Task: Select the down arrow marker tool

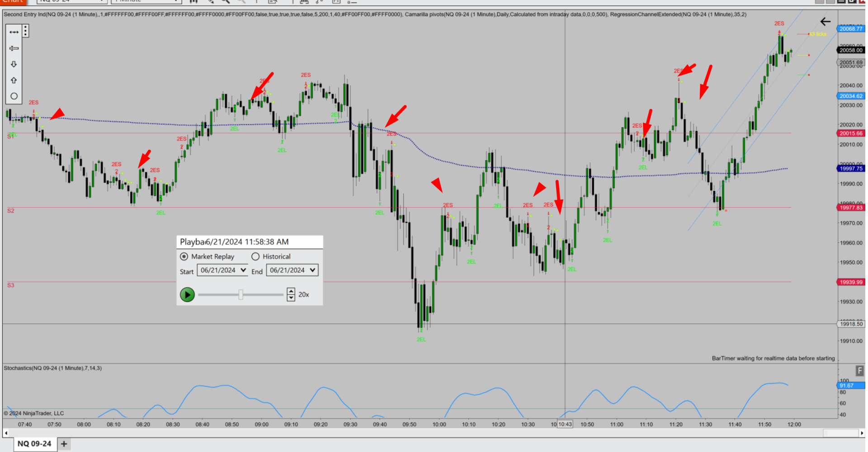Action: 14,64
